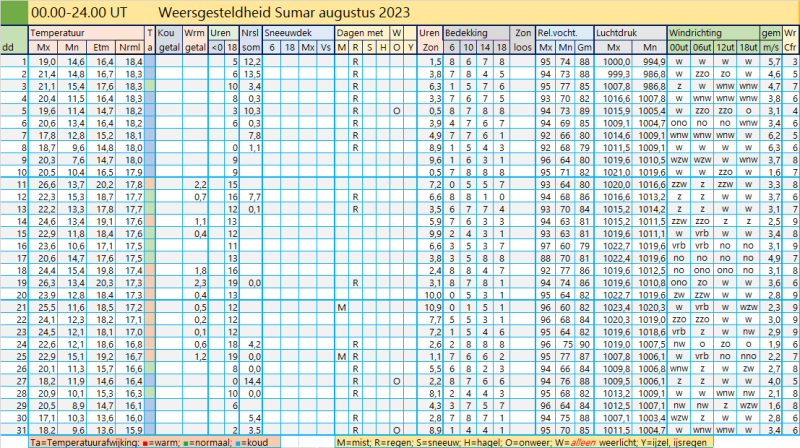This screenshot has width=800, height=448.
Task: Click the 'Nrml' temperature column header
Action: 130,47
